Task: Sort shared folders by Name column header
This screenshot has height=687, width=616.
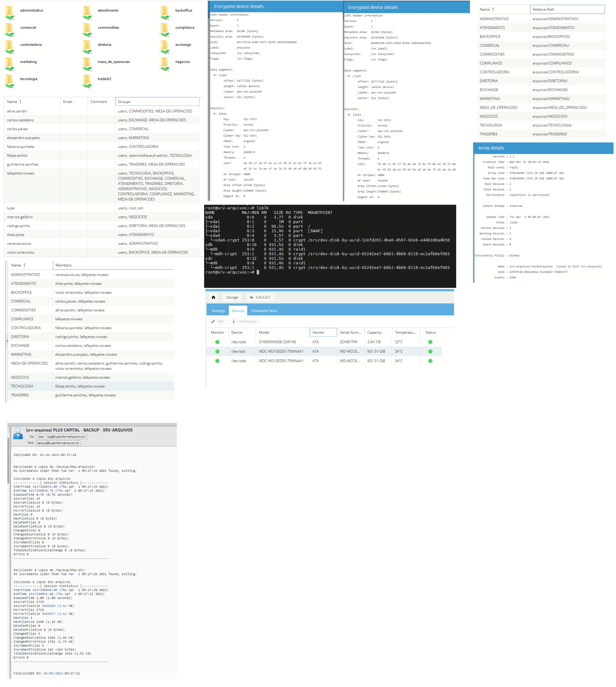Action: 503,9
